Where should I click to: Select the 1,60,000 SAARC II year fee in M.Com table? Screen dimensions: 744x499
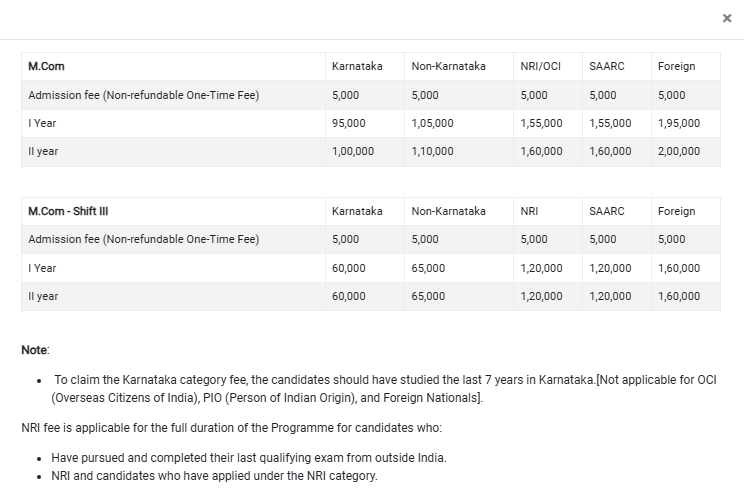tap(610, 151)
